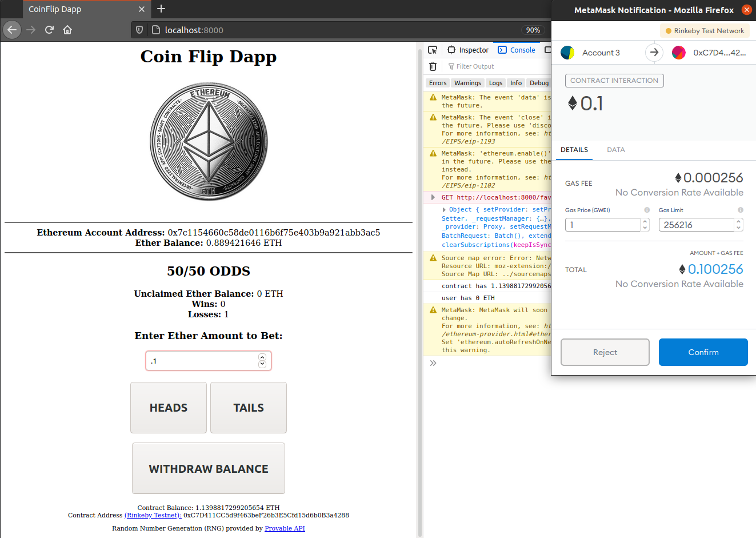The width and height of the screenshot is (756, 538).
Task: Open the Inspector devtools tab
Action: [x=468, y=50]
